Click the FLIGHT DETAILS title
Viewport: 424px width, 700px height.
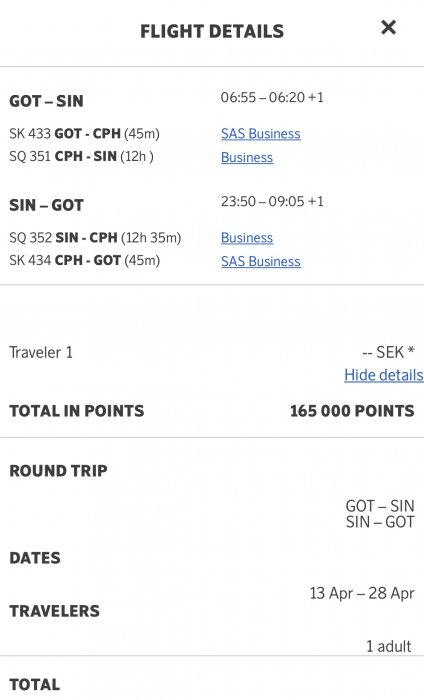[212, 31]
